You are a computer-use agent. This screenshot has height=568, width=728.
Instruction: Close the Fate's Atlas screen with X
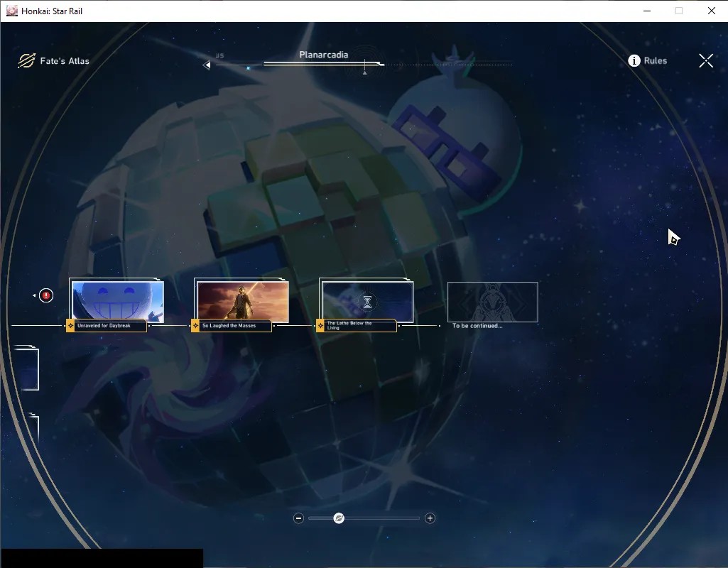tap(706, 61)
